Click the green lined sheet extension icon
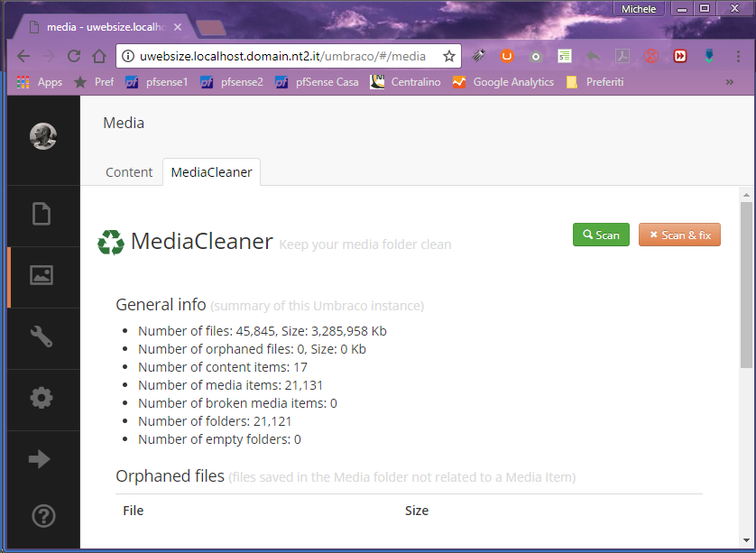 565,57
